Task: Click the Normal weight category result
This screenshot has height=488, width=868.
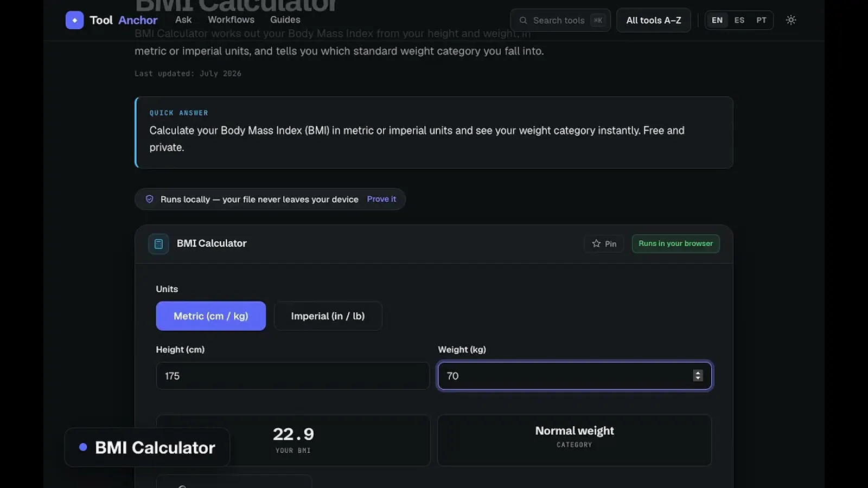Action: point(575,431)
